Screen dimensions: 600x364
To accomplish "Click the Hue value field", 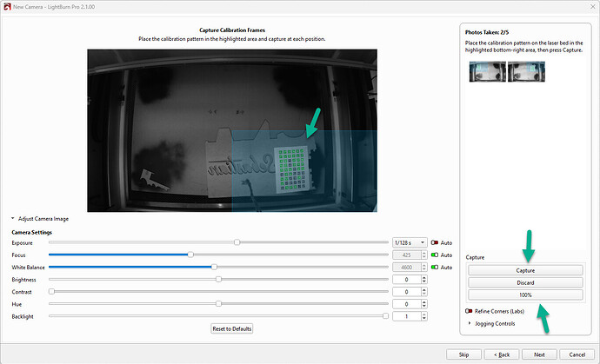I will [406, 304].
